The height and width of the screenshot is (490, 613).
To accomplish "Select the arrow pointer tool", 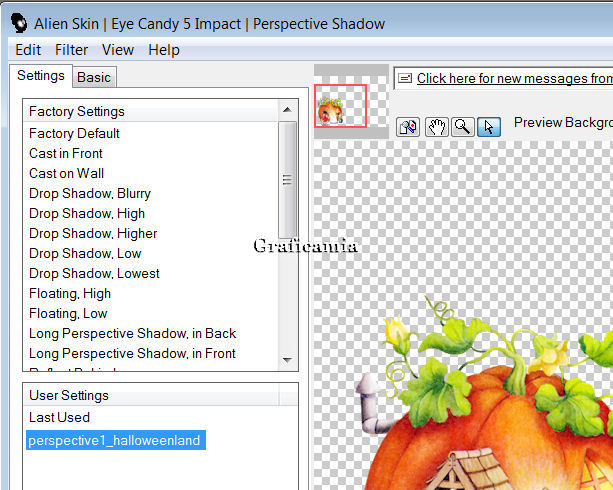I will point(488,127).
